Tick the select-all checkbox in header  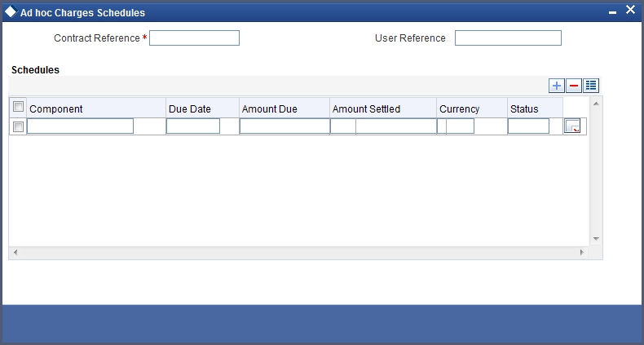[x=18, y=106]
